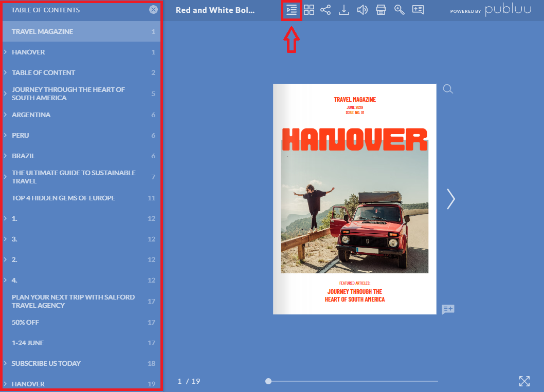Print the publication
This screenshot has width=544, height=392.
pos(381,10)
